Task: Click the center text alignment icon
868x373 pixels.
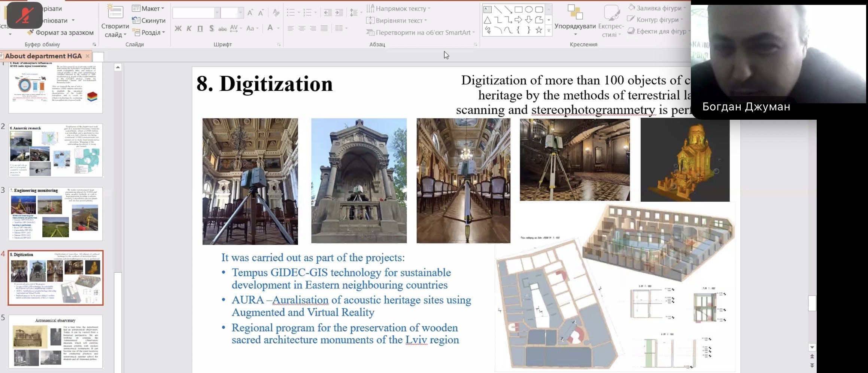Action: point(301,28)
